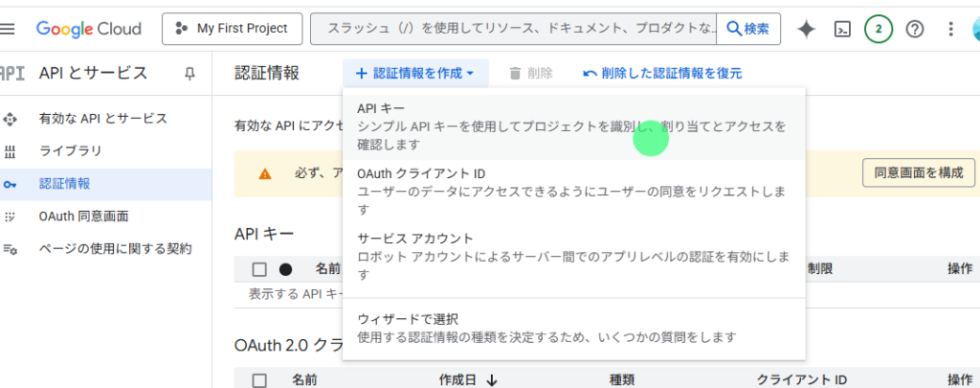Click 削除した認証情報を復元 link
The height and width of the screenshot is (388, 980).
(x=661, y=73)
